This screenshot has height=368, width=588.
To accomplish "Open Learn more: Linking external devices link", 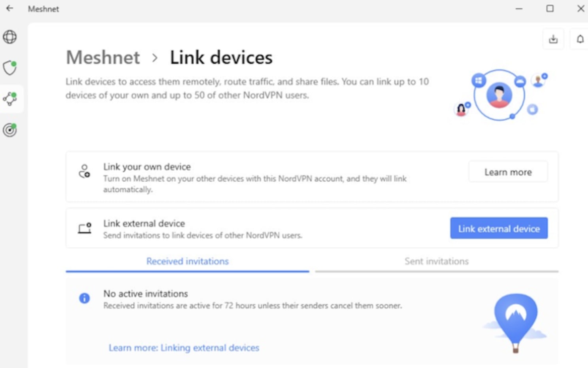I will click(184, 348).
